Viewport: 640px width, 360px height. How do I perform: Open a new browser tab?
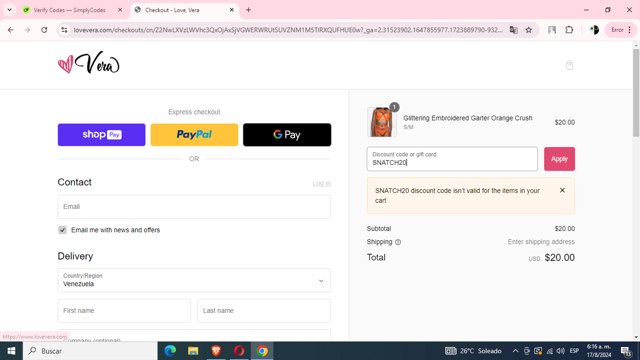click(248, 10)
